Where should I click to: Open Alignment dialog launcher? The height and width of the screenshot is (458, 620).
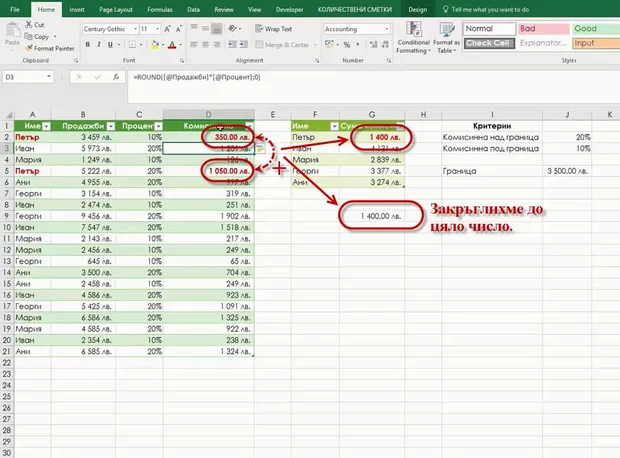point(317,61)
